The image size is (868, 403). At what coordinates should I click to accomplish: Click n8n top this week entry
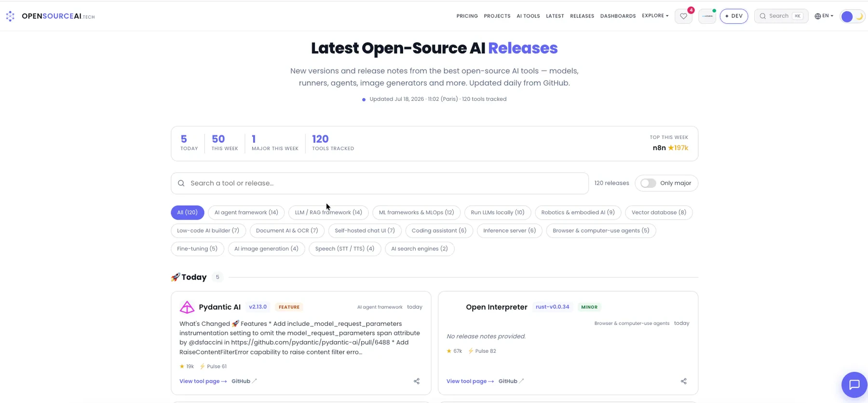tap(670, 148)
